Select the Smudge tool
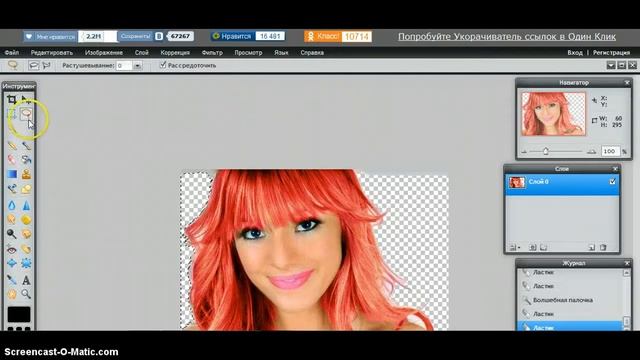The height and width of the screenshot is (360, 640). (12, 220)
